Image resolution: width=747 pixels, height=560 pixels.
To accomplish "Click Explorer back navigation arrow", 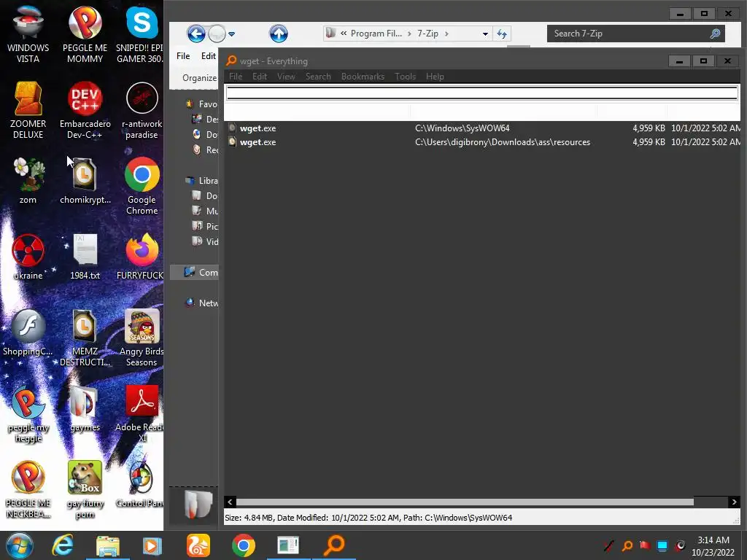I will 196,34.
